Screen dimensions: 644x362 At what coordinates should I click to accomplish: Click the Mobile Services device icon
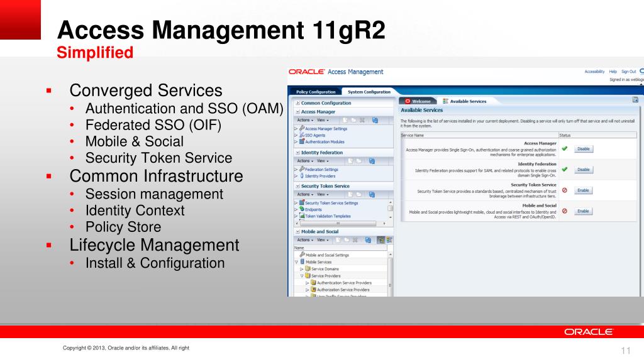click(303, 262)
